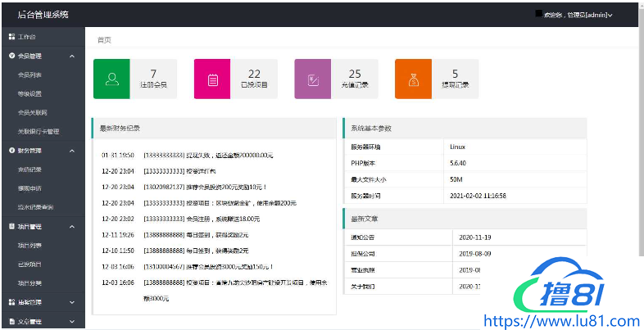Viewport: 644px width, 330px height.
Task: Open the 担保公司 article link
Action: pyautogui.click(x=365, y=253)
